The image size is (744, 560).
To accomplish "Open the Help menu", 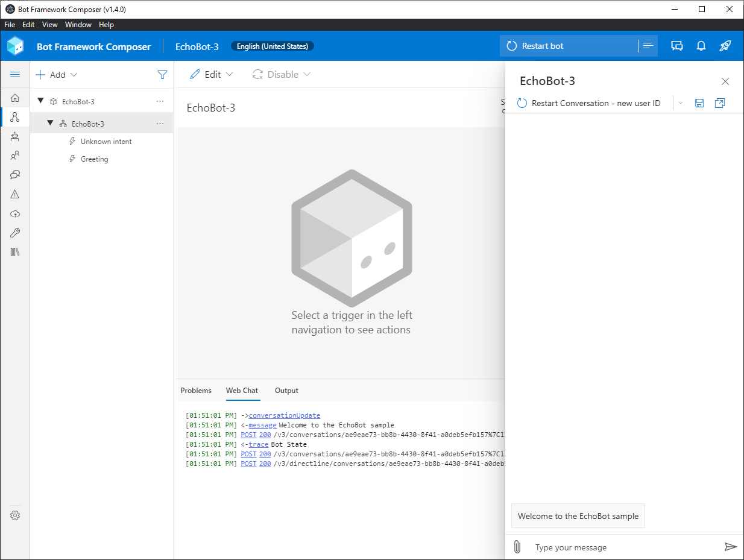I will pyautogui.click(x=106, y=25).
